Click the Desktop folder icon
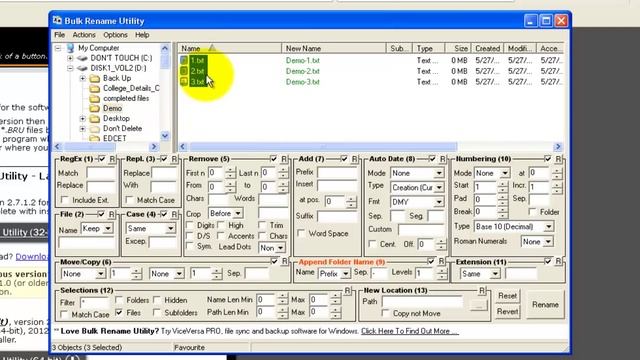This screenshot has height=360, width=640. (x=95, y=118)
